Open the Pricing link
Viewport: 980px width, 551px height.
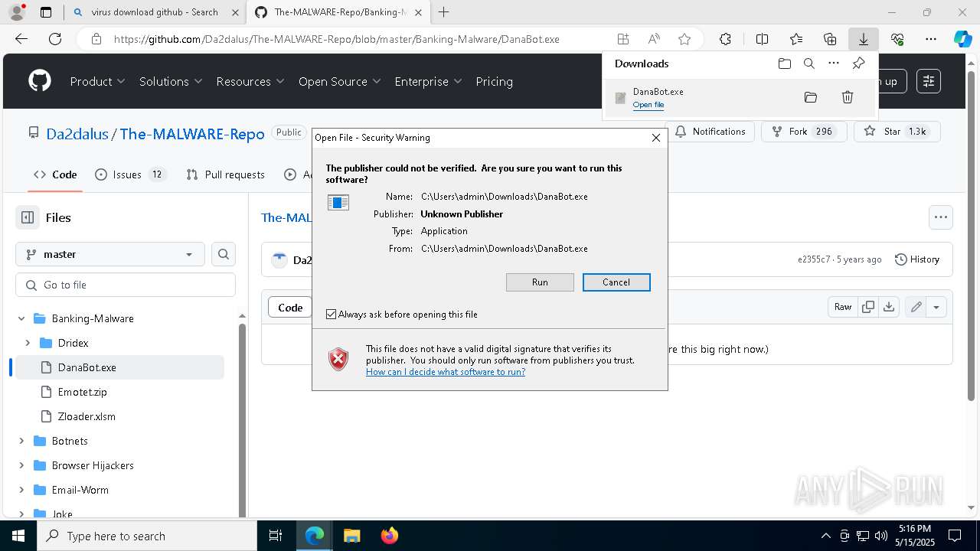click(x=494, y=81)
